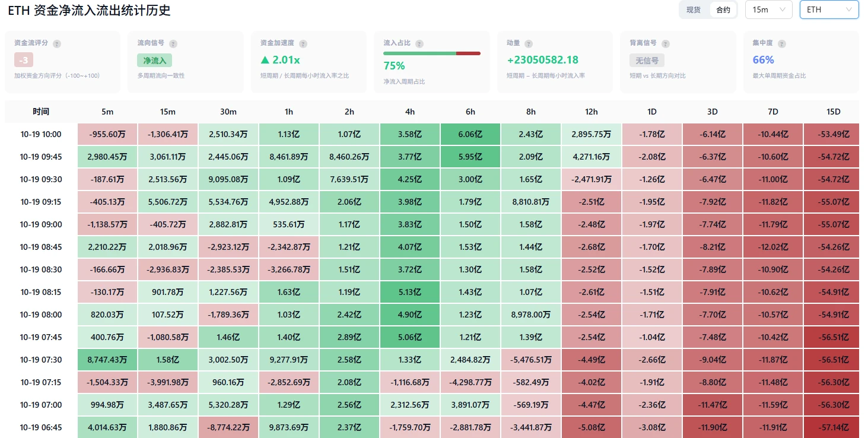This screenshot has width=868, height=438.
Task: Select the -955.60万 cell
Action: coord(107,134)
